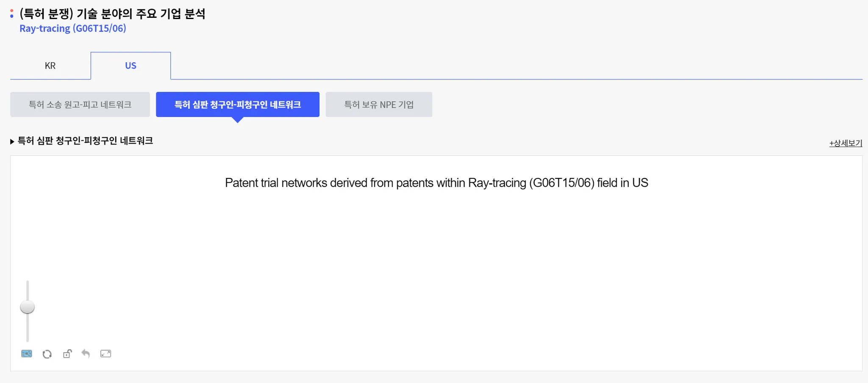Click the undo back-arrow icon
This screenshot has width=868, height=383.
pyautogui.click(x=86, y=354)
